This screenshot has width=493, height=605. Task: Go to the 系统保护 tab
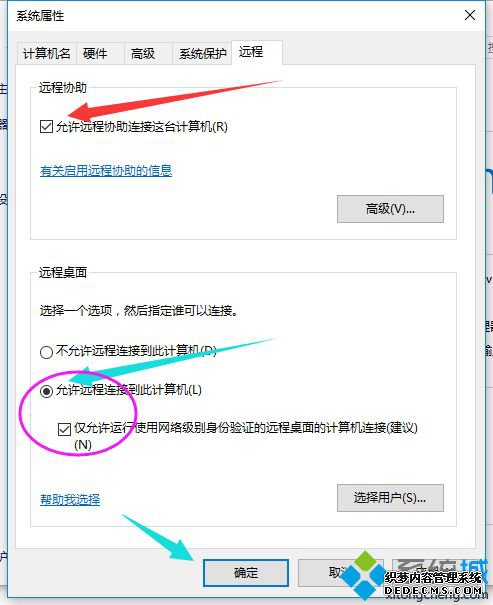[202, 53]
